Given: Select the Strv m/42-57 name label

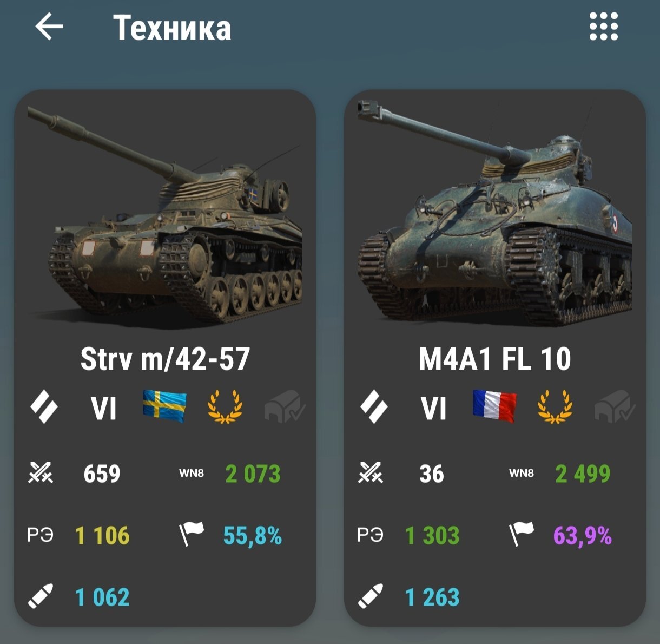Looking at the screenshot, I should (x=165, y=359).
